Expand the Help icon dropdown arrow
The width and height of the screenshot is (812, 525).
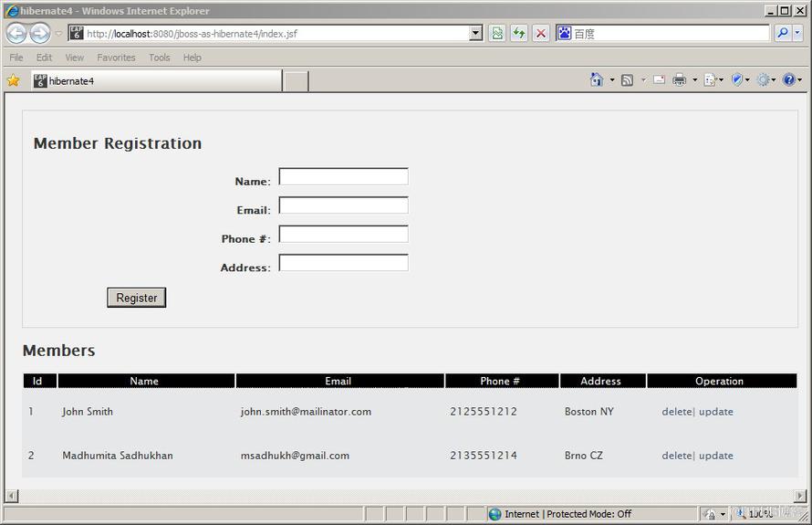pos(799,79)
